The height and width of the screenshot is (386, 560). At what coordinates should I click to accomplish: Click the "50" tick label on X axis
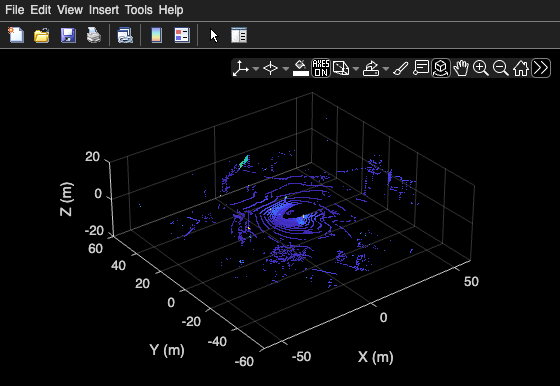[x=471, y=282]
